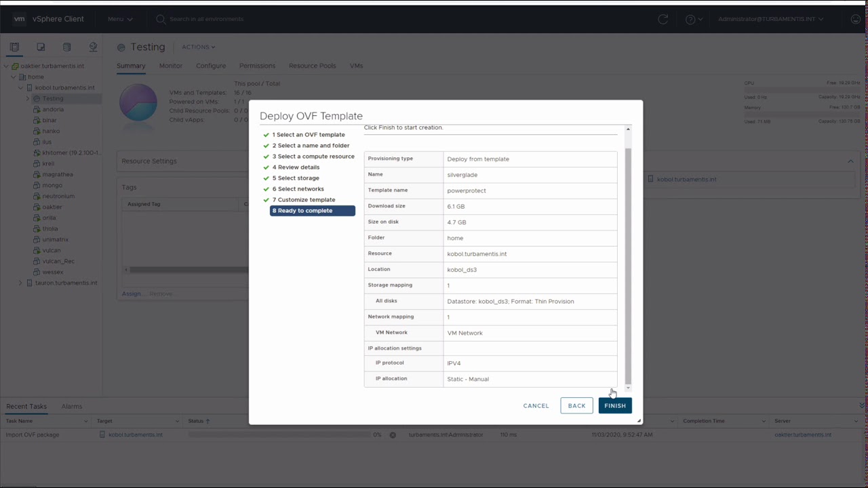Collapse the Recent Tasks panel with chevrons
Viewport: 868px width, 488px height.
click(x=862, y=406)
